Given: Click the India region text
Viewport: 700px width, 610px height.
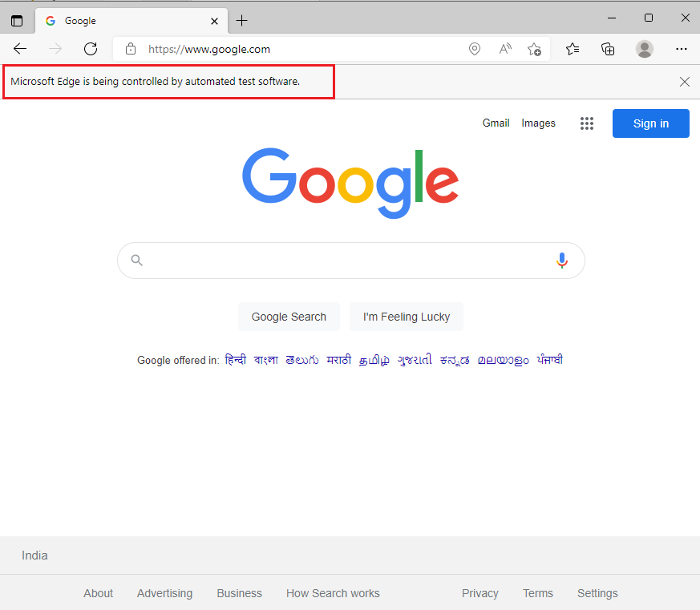Looking at the screenshot, I should (34, 555).
